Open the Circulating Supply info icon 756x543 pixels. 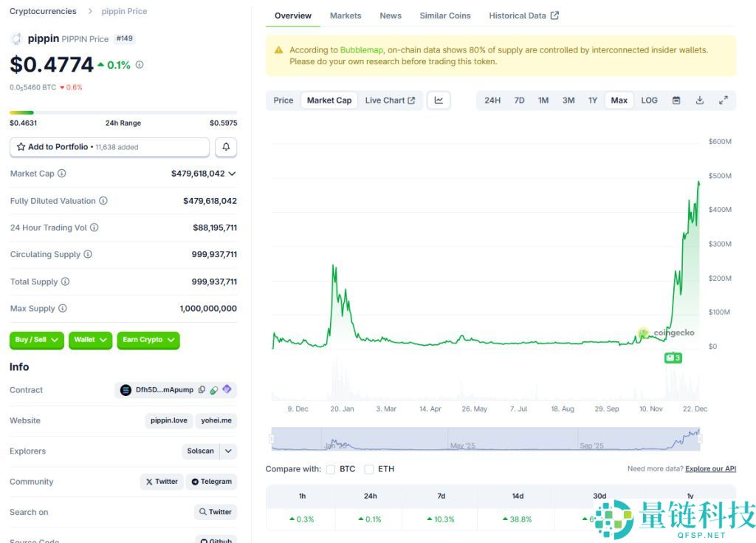coord(88,254)
